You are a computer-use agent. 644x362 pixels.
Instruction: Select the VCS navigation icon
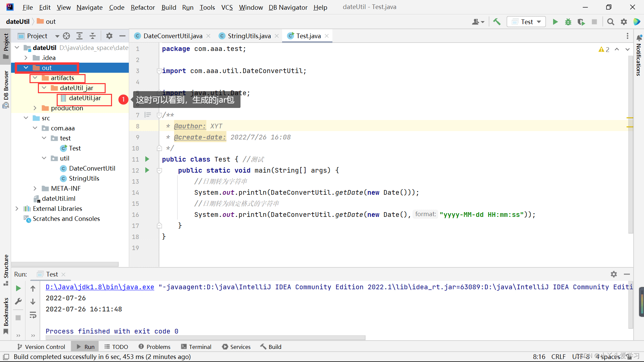[227, 7]
